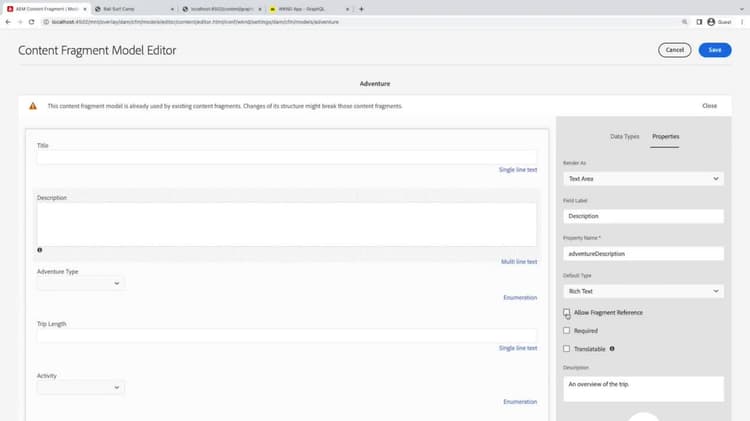
Task: Switch to the Data Types tab
Action: tap(625, 137)
